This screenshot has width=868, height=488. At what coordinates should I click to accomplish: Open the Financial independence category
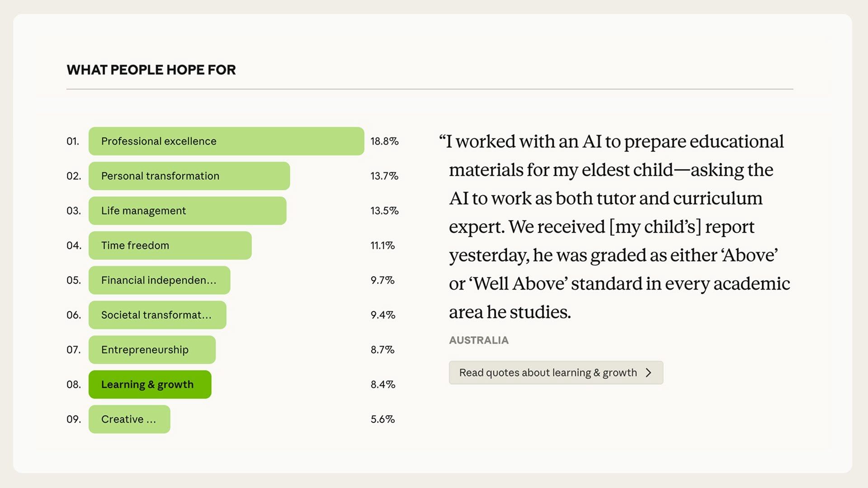[159, 280]
